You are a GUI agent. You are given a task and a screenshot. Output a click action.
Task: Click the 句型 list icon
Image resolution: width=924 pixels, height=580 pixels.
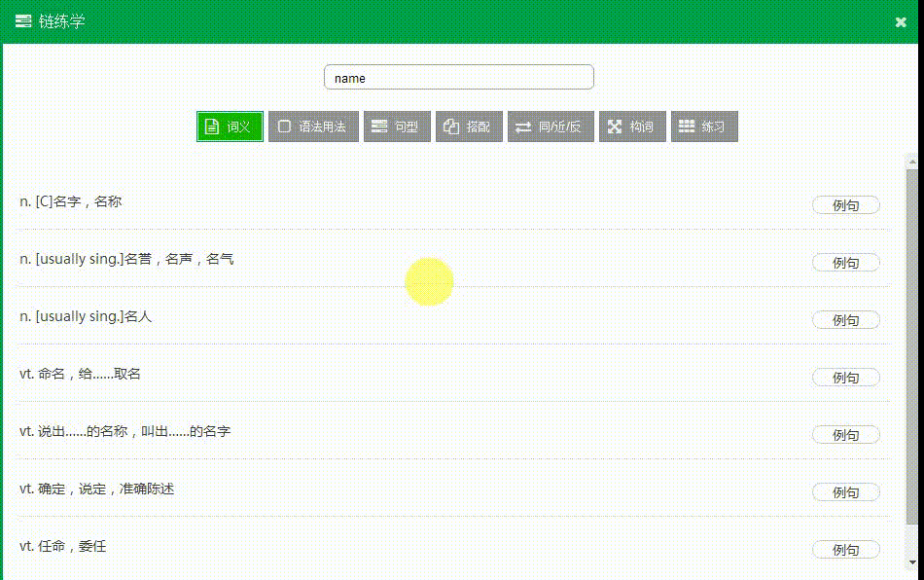tap(379, 127)
